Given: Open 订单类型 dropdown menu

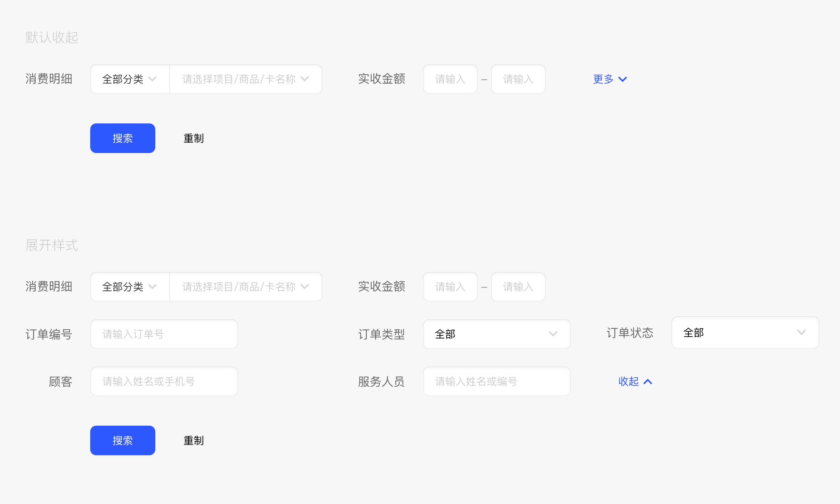Looking at the screenshot, I should point(496,334).
